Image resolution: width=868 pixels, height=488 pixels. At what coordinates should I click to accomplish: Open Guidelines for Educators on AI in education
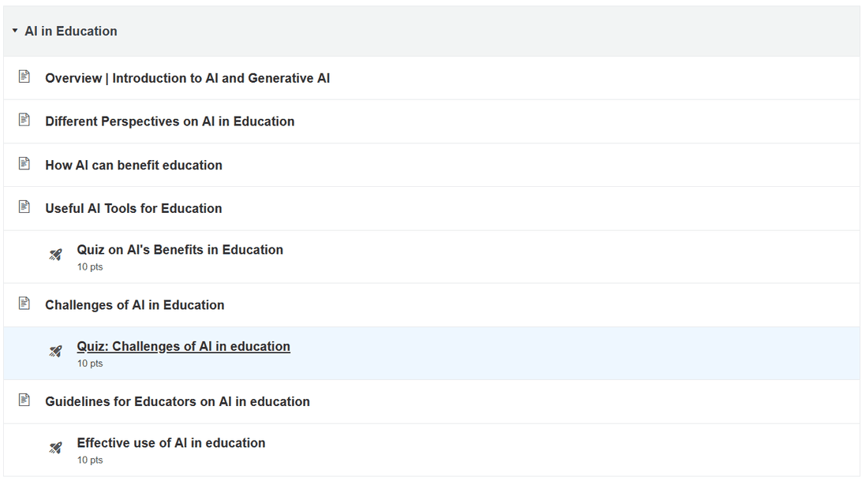point(177,401)
